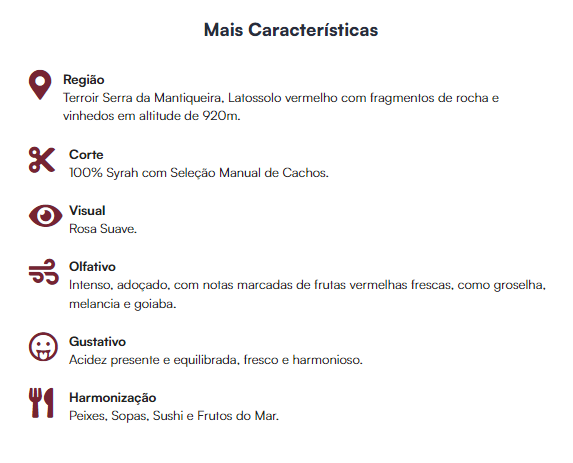Click the 100% Syrah description text
573x463 pixels.
pyautogui.click(x=199, y=172)
